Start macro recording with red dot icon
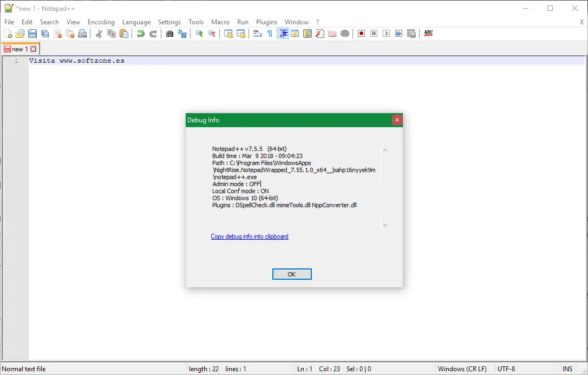Screen dimensions: 588x375 pyautogui.click(x=362, y=34)
